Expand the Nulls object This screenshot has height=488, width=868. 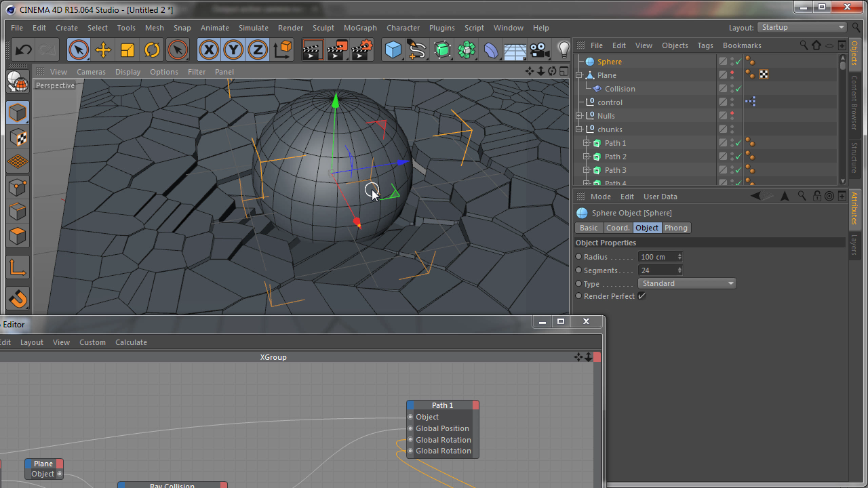point(579,116)
